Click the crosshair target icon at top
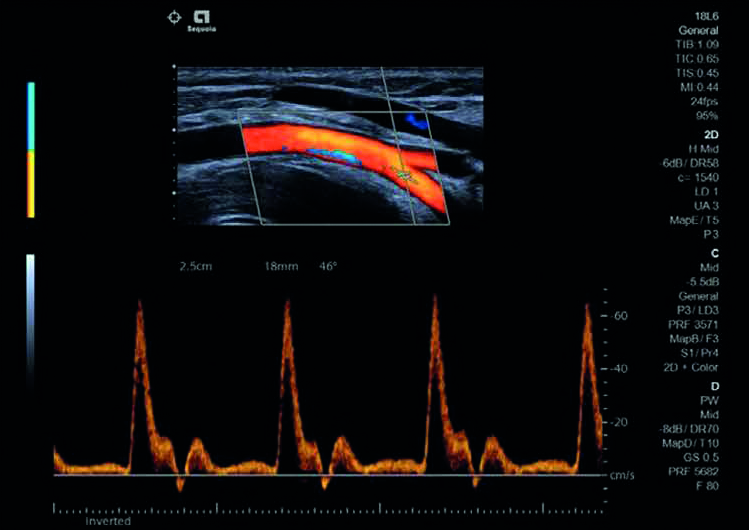 tap(174, 17)
